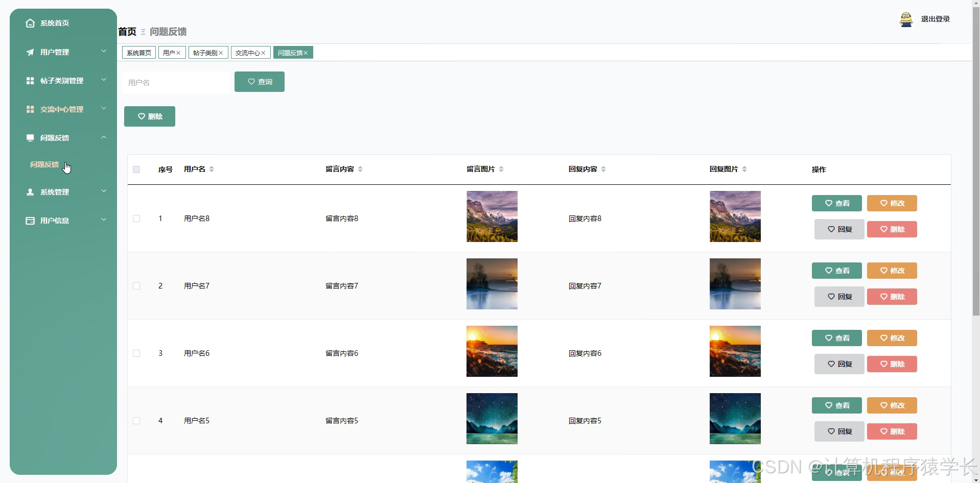The height and width of the screenshot is (483, 980).
Task: Click the person icon beside 系统管理
Action: (30, 192)
